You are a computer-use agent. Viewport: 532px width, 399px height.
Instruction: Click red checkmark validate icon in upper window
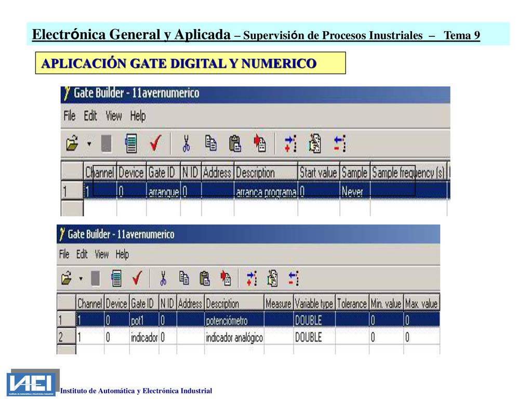155,143
